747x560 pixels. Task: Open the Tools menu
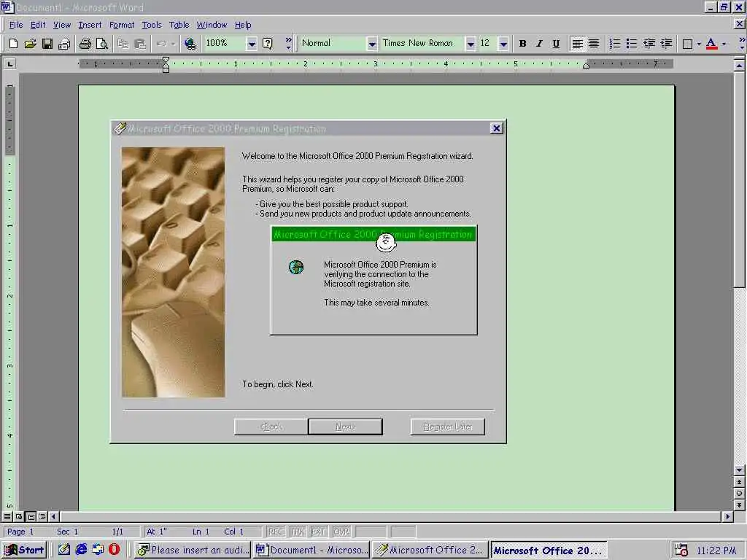pos(152,25)
